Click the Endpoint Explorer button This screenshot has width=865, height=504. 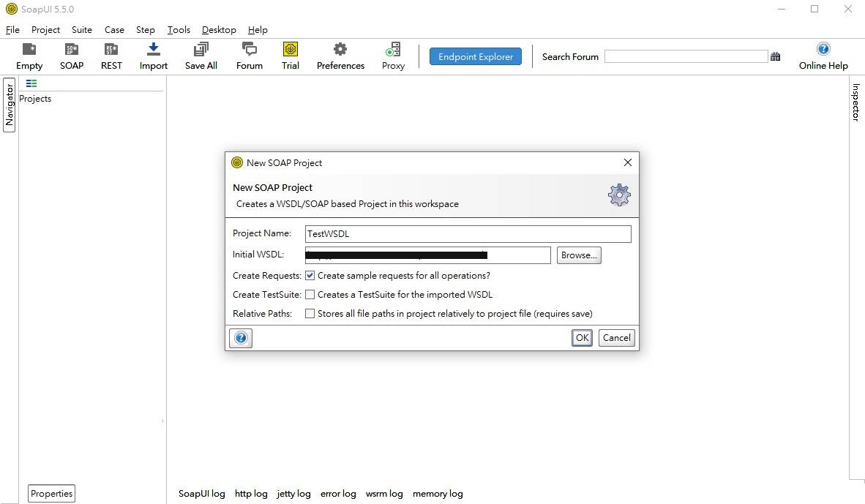point(476,56)
